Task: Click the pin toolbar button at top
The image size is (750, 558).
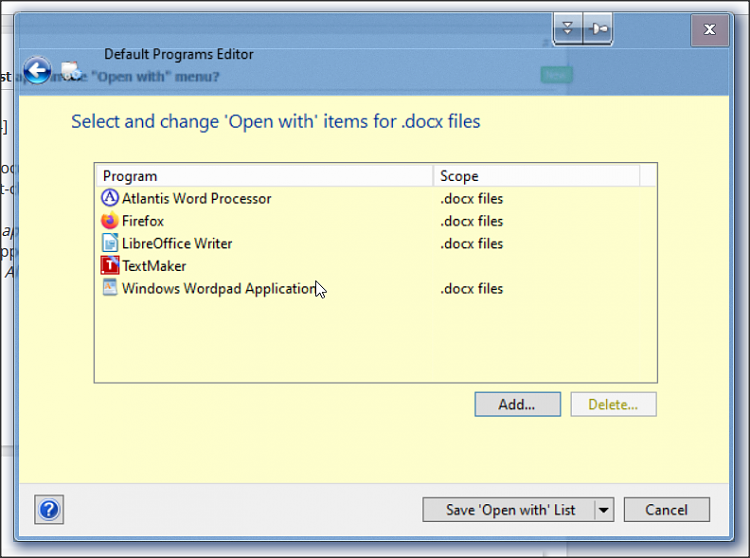Action: coord(598,29)
